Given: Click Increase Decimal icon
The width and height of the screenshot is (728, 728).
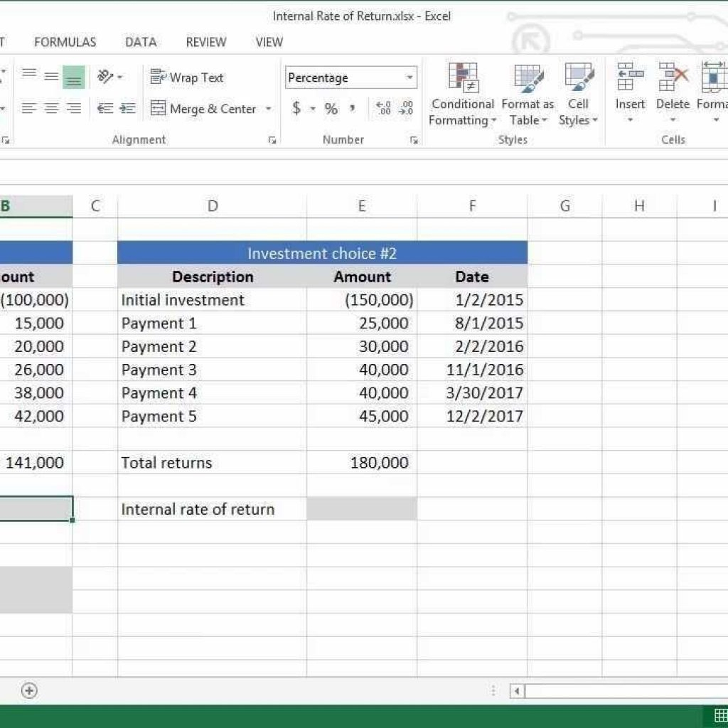Looking at the screenshot, I should click(384, 109).
